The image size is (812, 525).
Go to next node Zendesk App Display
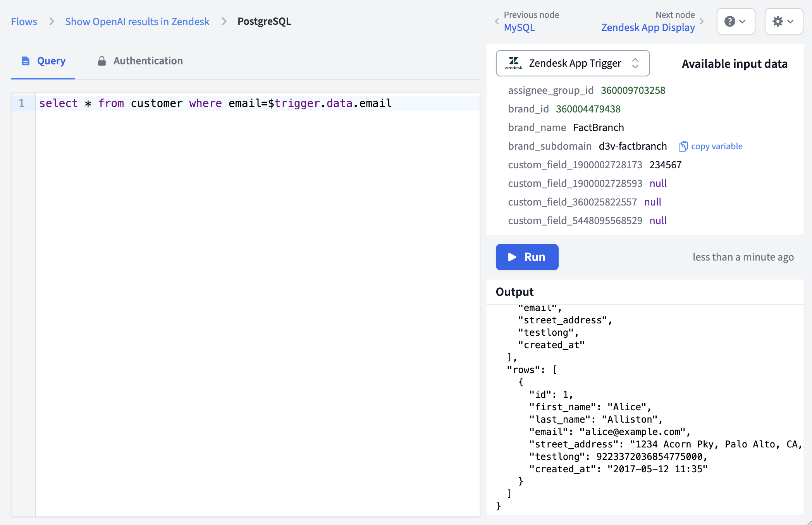tap(648, 28)
